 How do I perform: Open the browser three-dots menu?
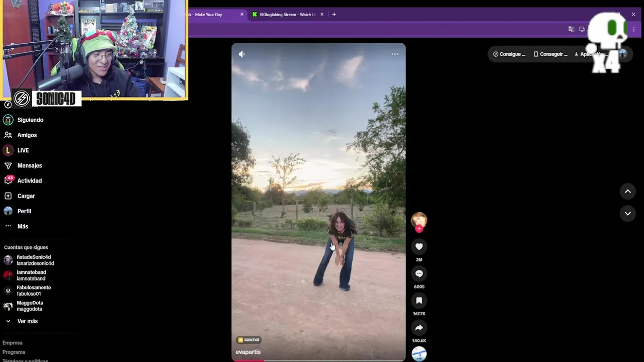click(x=634, y=29)
